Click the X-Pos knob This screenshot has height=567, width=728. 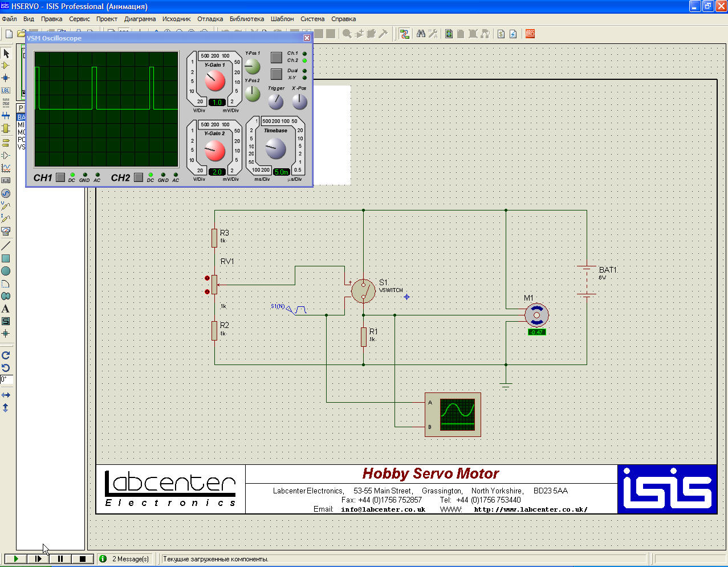(x=299, y=102)
